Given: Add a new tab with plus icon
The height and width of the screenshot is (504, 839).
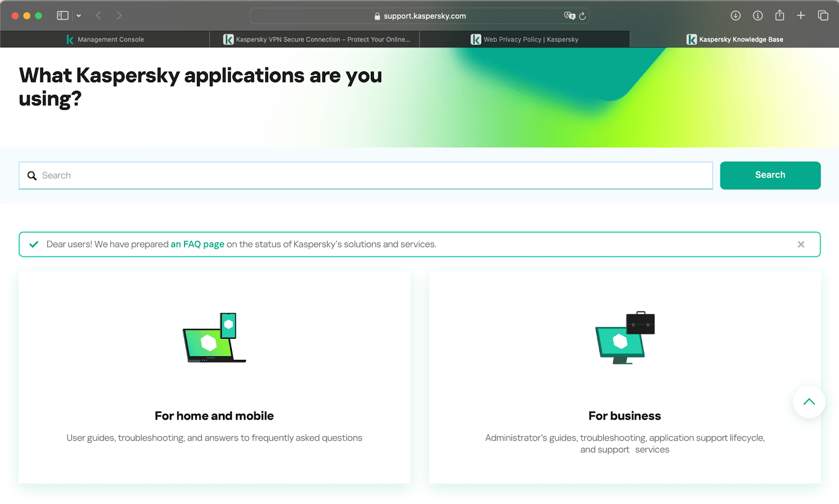Looking at the screenshot, I should [801, 16].
